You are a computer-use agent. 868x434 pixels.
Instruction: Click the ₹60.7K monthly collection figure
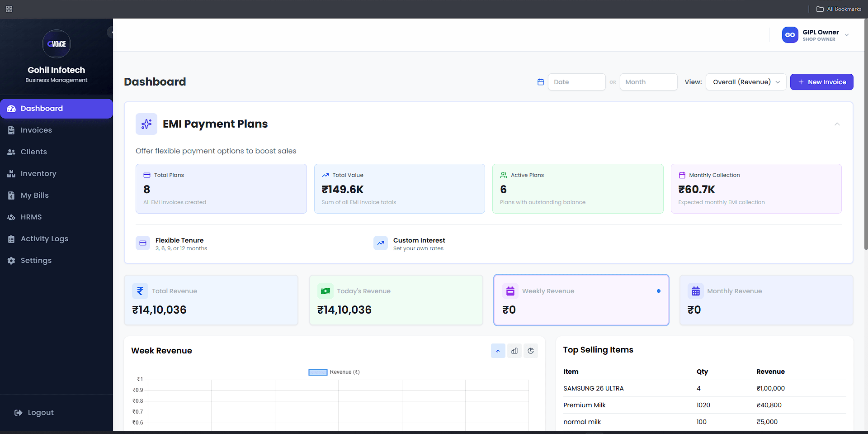[x=697, y=190]
